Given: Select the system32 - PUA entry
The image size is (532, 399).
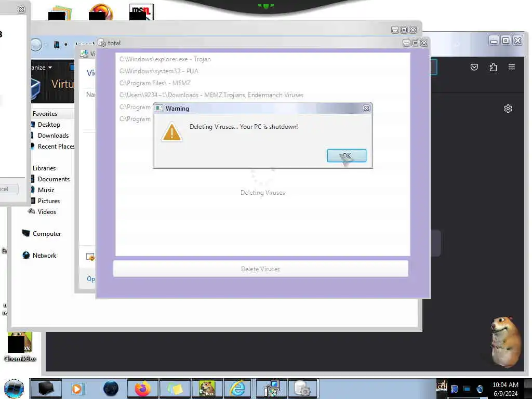Looking at the screenshot, I should pyautogui.click(x=159, y=71).
